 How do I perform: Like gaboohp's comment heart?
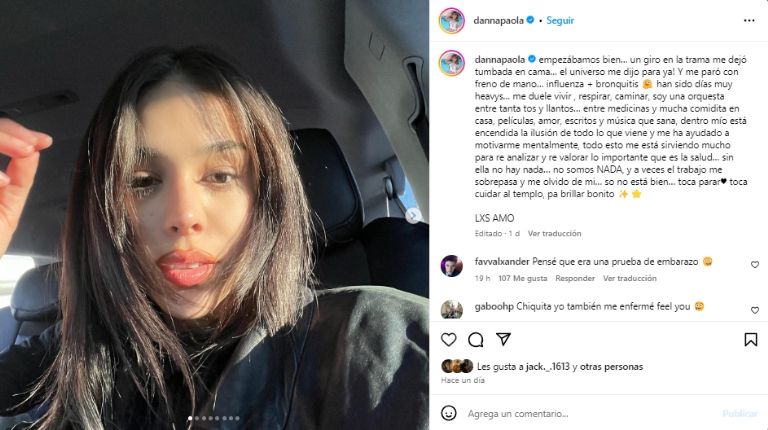point(755,310)
